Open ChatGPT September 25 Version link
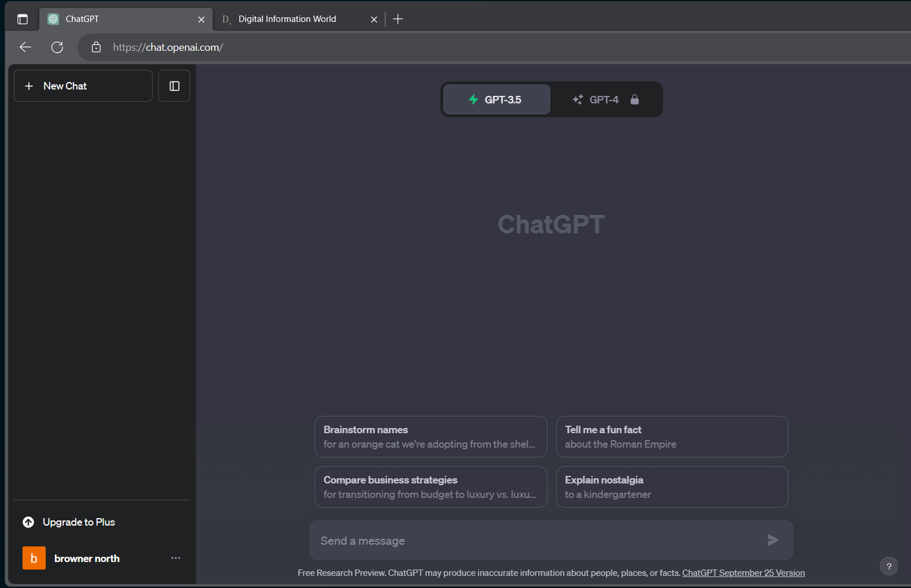 click(743, 573)
